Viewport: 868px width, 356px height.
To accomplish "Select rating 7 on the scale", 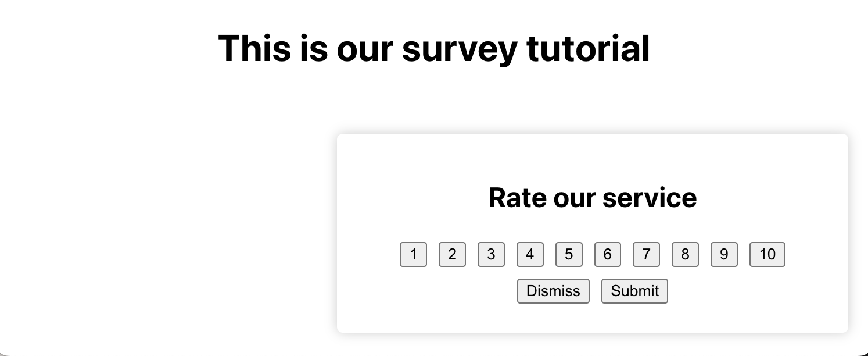I will pyautogui.click(x=646, y=255).
